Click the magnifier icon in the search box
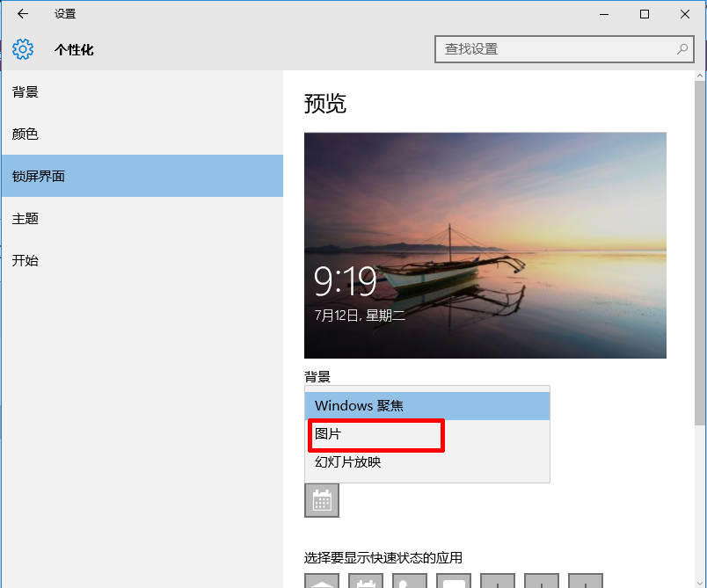This screenshot has height=588, width=707. [x=682, y=49]
